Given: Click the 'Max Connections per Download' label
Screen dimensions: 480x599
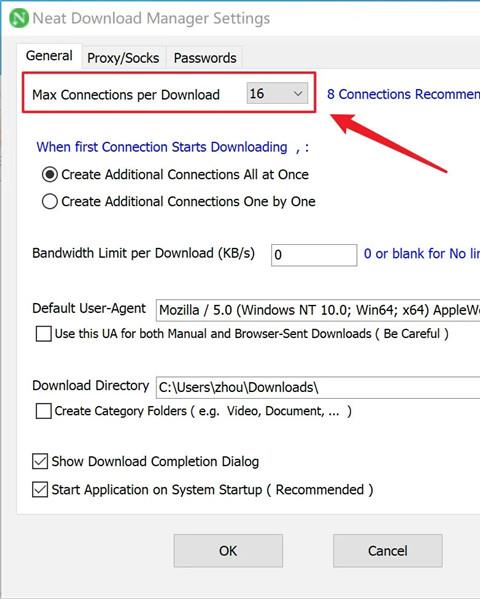Looking at the screenshot, I should click(126, 95).
